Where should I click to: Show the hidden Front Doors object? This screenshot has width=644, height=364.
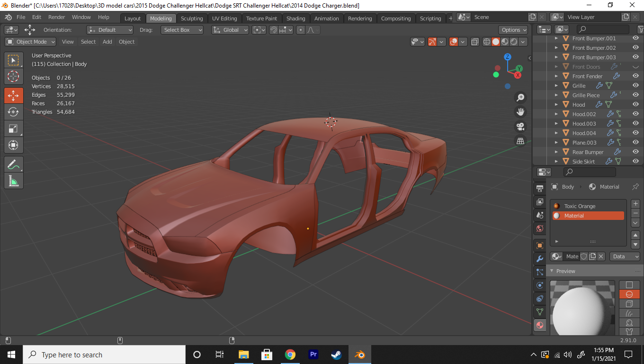636,67
